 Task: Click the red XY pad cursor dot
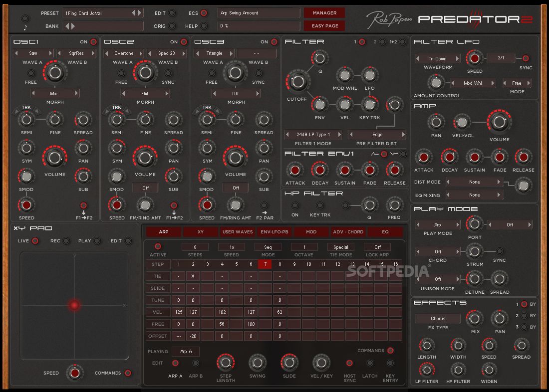pos(74,305)
